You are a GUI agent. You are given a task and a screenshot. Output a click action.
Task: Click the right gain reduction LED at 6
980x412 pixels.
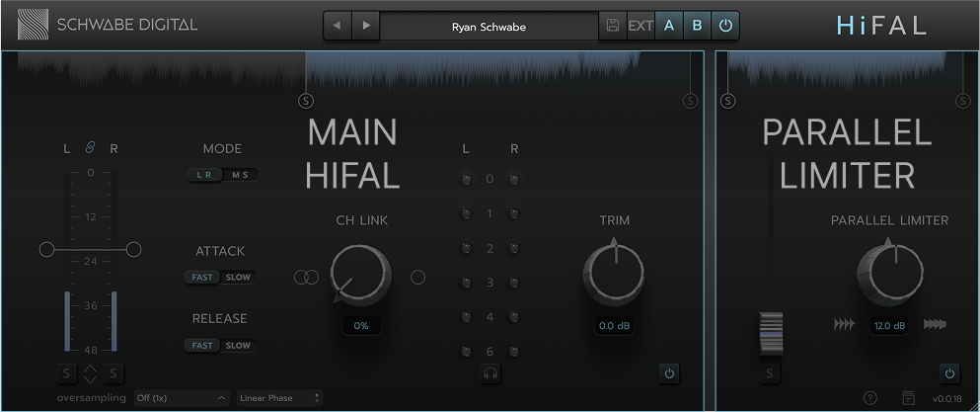[514, 352]
